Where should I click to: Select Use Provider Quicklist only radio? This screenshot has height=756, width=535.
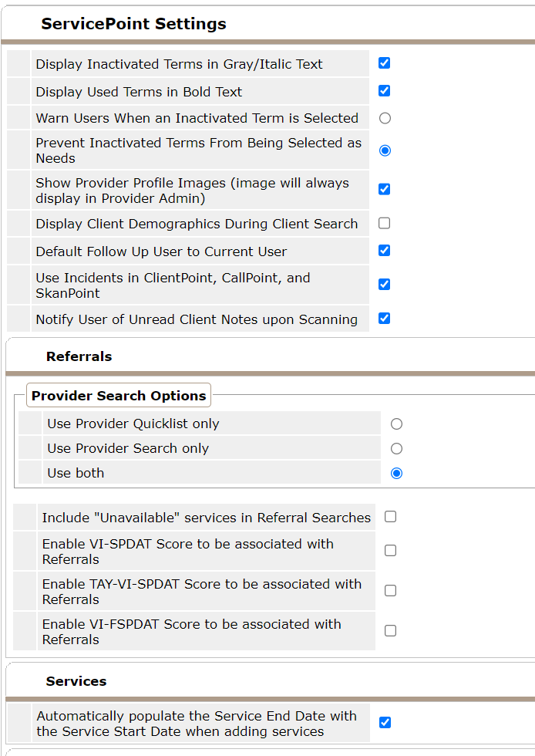pyautogui.click(x=396, y=424)
